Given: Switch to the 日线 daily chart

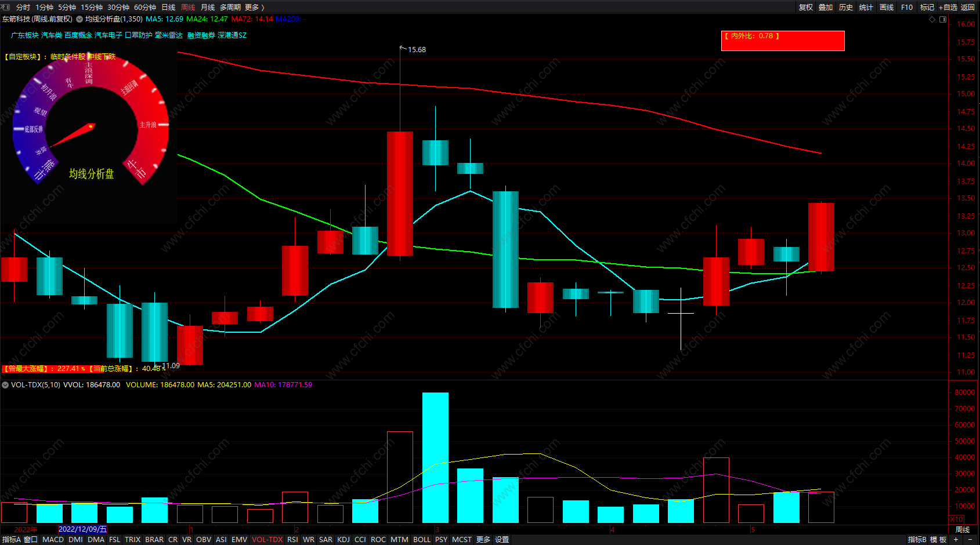Looking at the screenshot, I should pos(168,7).
